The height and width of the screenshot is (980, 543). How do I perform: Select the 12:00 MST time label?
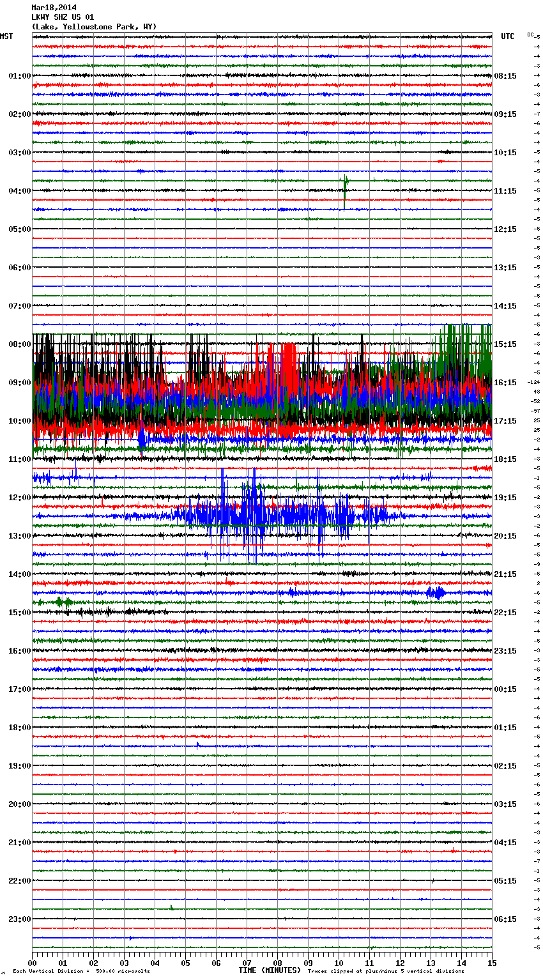click(x=19, y=498)
